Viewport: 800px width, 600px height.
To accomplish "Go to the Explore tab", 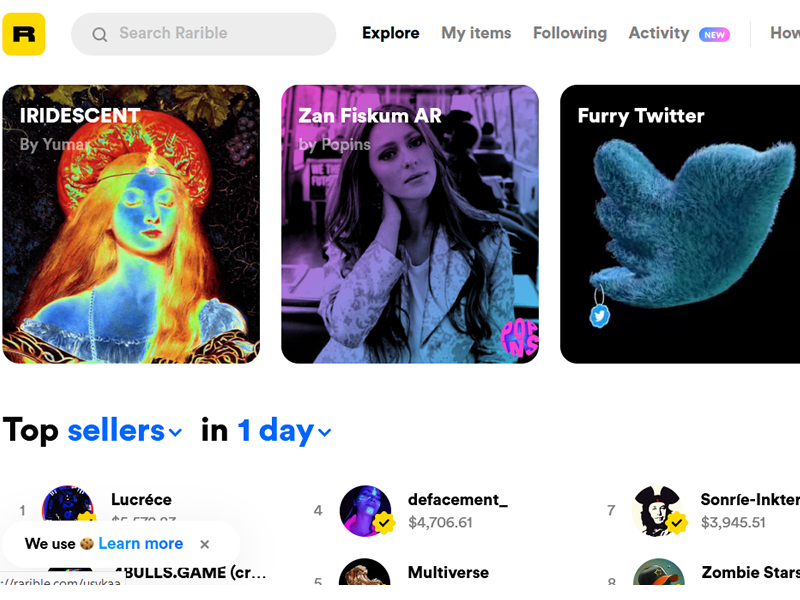I will pyautogui.click(x=391, y=33).
